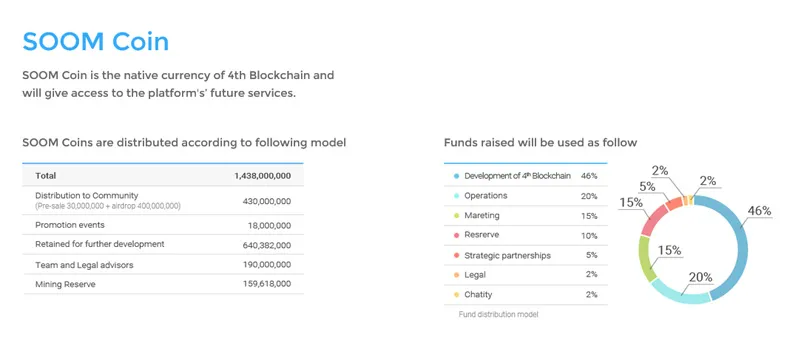Screen dimensions: 808x363
Task: Select the 46% label on the donut chart
Action: pyautogui.click(x=759, y=211)
